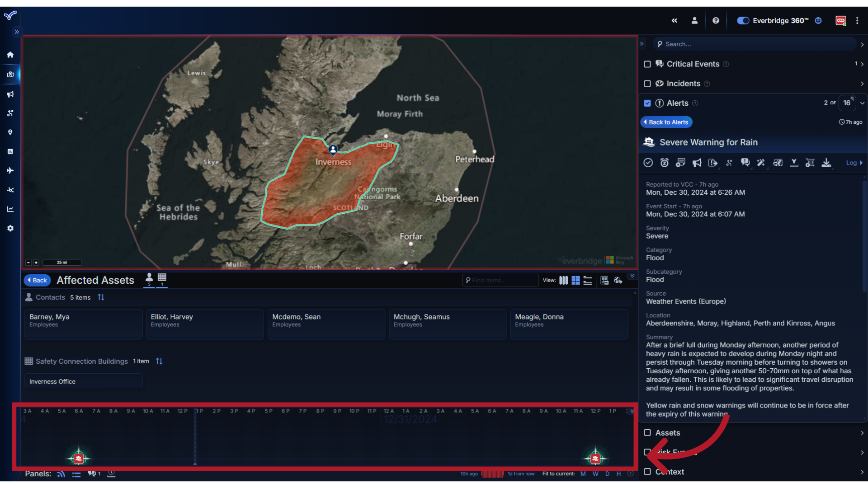
Task: Select W in the Fit to current options
Action: 596,474
